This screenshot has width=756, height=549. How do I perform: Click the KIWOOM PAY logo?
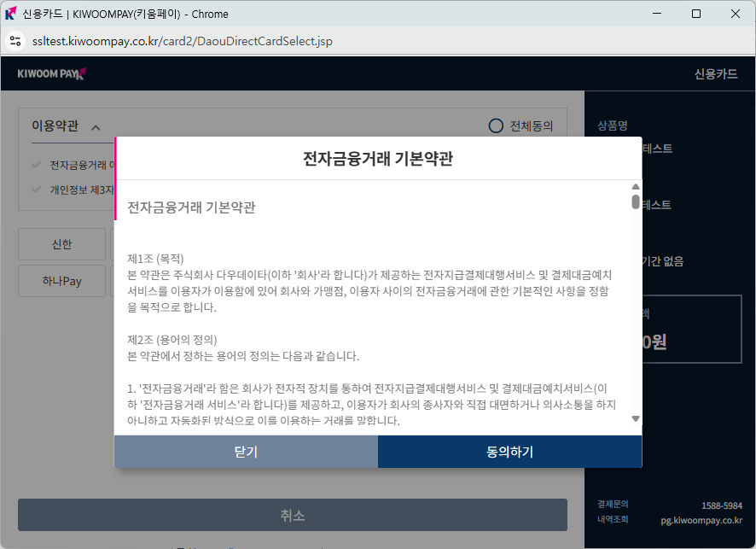point(51,74)
